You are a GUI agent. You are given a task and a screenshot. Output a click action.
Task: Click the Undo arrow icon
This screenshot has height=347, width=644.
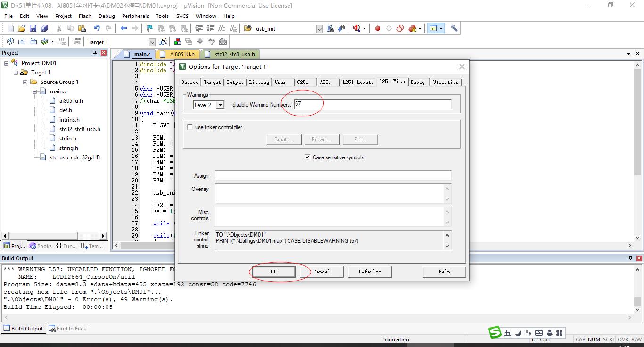(97, 28)
